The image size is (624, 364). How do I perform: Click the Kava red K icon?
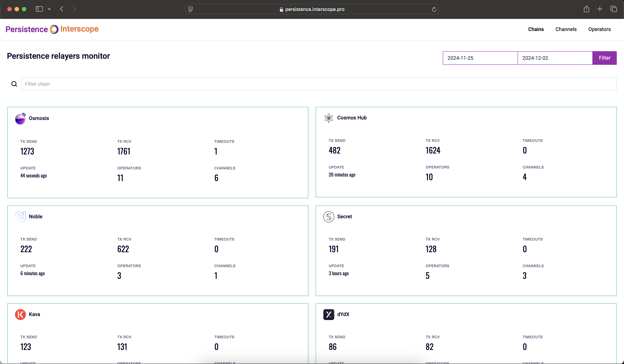20,315
